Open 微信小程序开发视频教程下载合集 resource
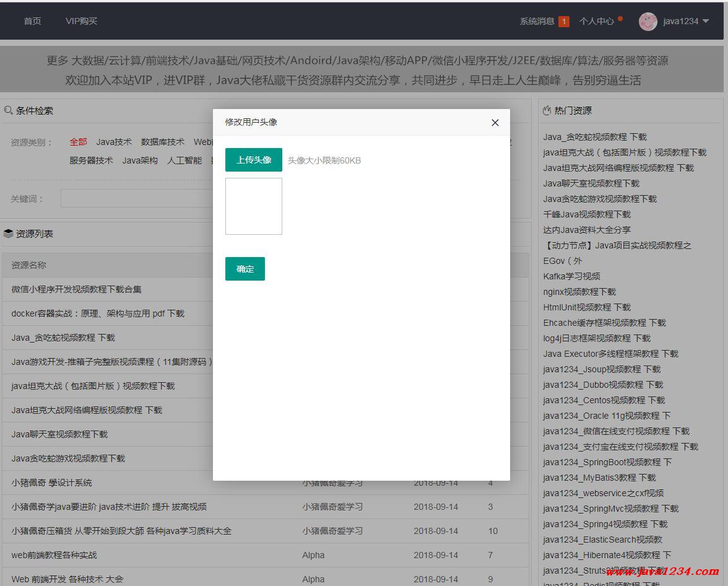 pyautogui.click(x=76, y=289)
